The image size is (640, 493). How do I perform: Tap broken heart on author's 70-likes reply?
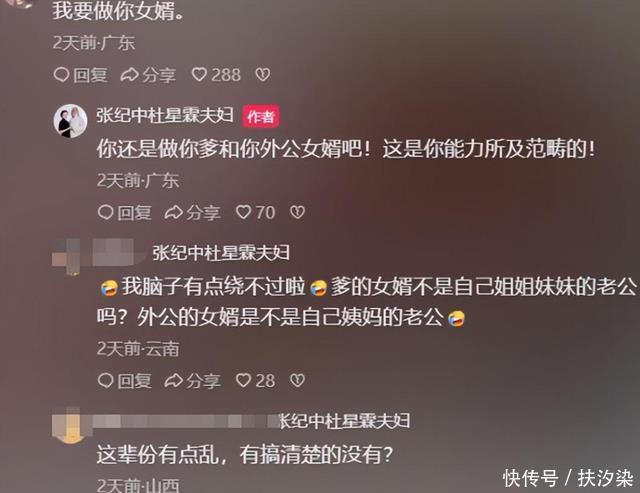tap(297, 212)
